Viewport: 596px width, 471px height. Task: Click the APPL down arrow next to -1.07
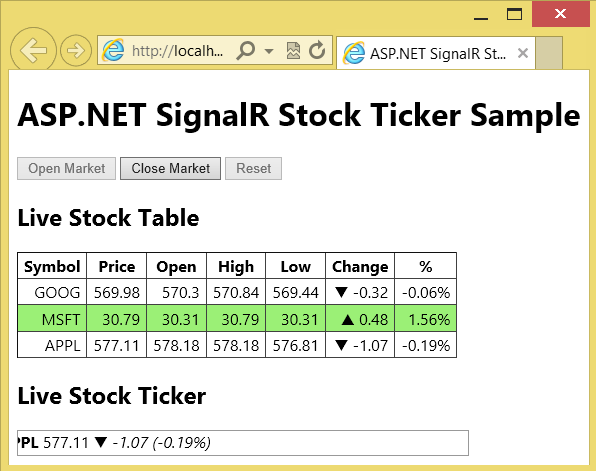(x=341, y=345)
